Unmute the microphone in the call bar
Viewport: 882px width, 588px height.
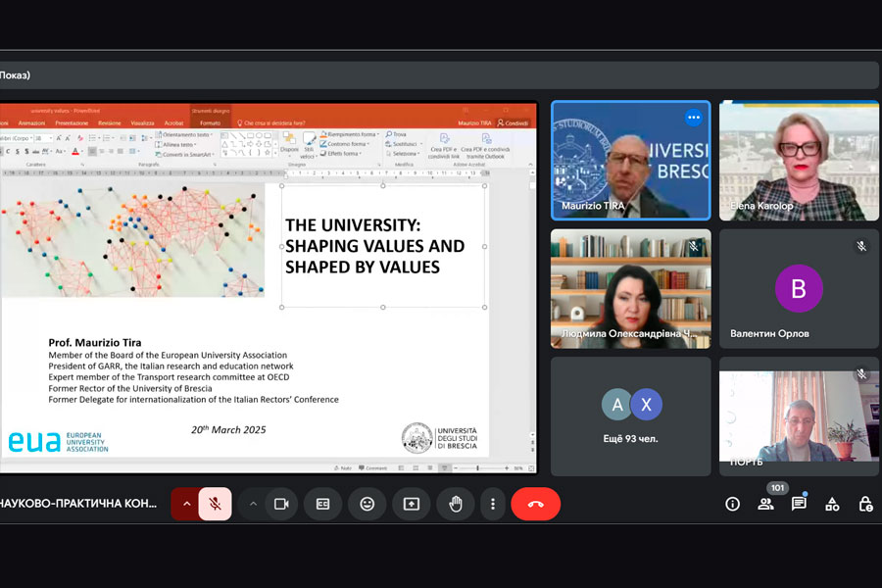[215, 504]
